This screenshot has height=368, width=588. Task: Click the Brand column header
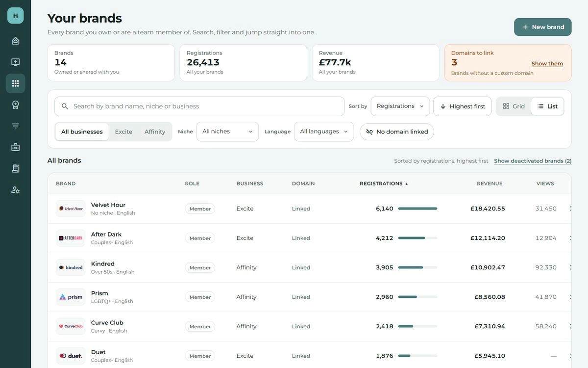(66, 184)
